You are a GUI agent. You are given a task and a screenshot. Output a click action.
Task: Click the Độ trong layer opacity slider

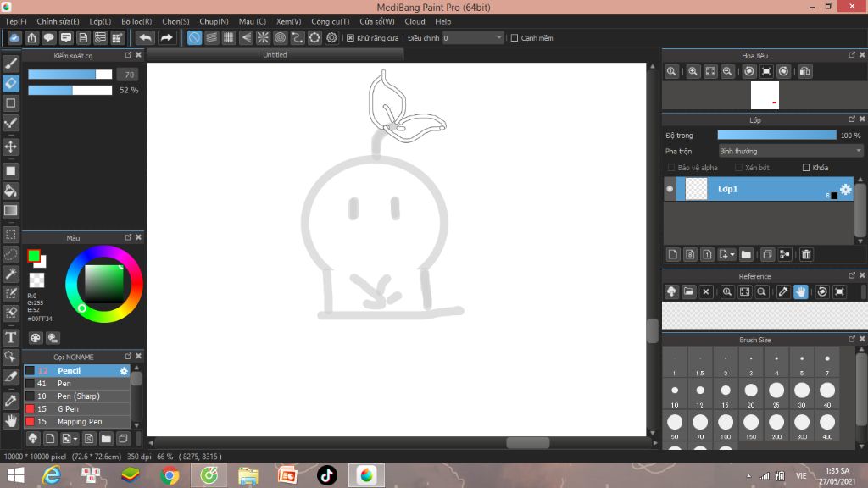[x=776, y=135]
